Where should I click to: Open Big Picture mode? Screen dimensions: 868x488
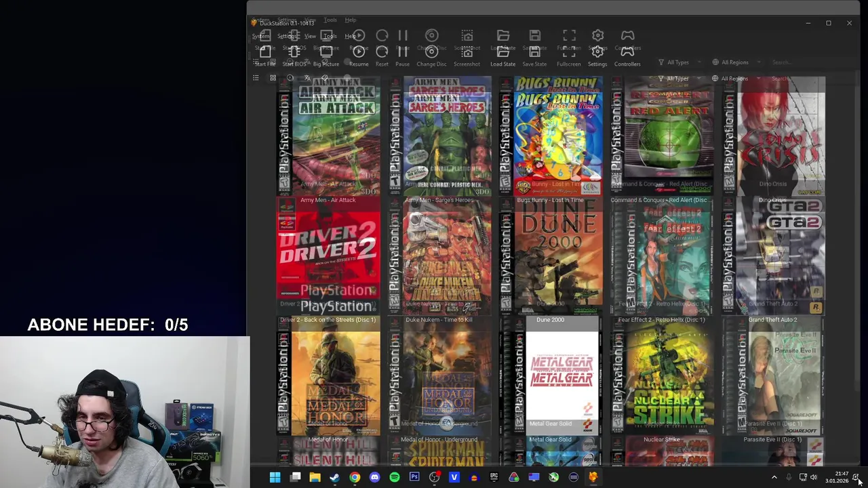coord(326,52)
